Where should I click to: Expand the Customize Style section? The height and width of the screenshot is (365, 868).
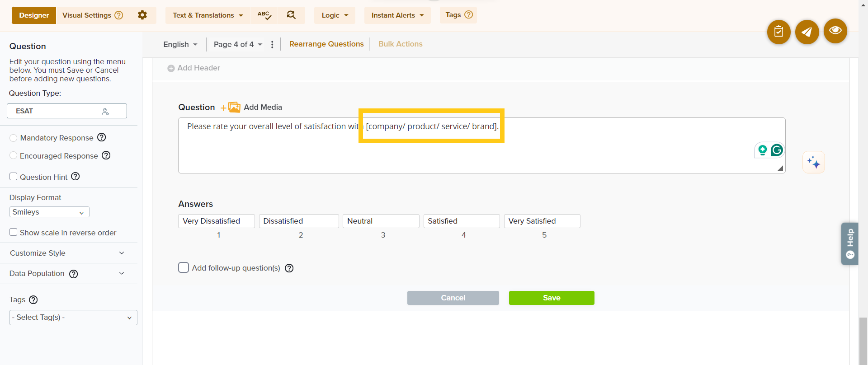68,253
